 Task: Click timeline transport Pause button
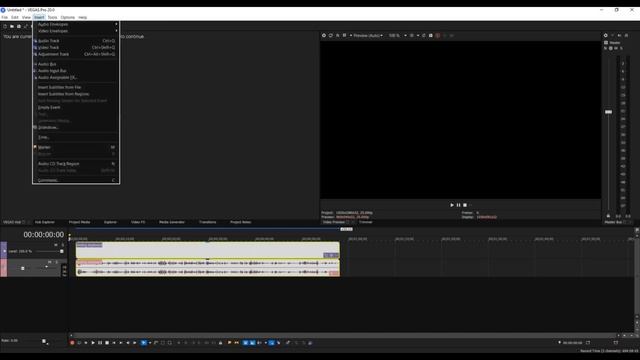click(100, 343)
